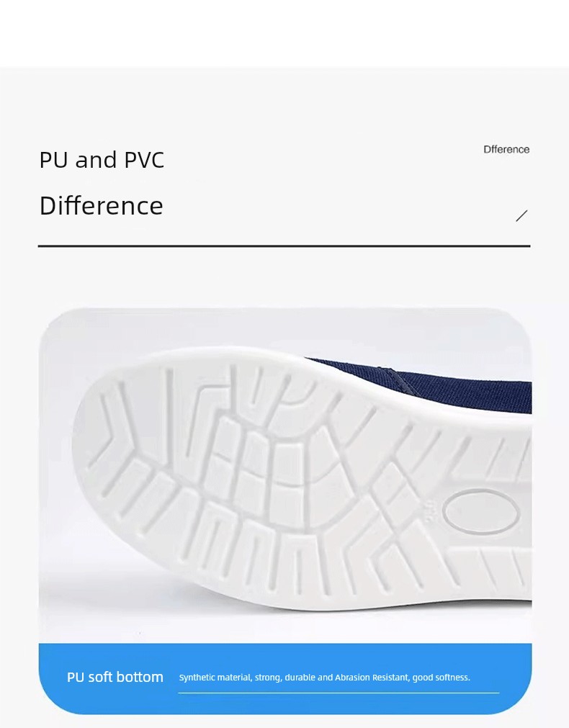
Task: Click the thin white underline below the description
Action: pos(339,693)
